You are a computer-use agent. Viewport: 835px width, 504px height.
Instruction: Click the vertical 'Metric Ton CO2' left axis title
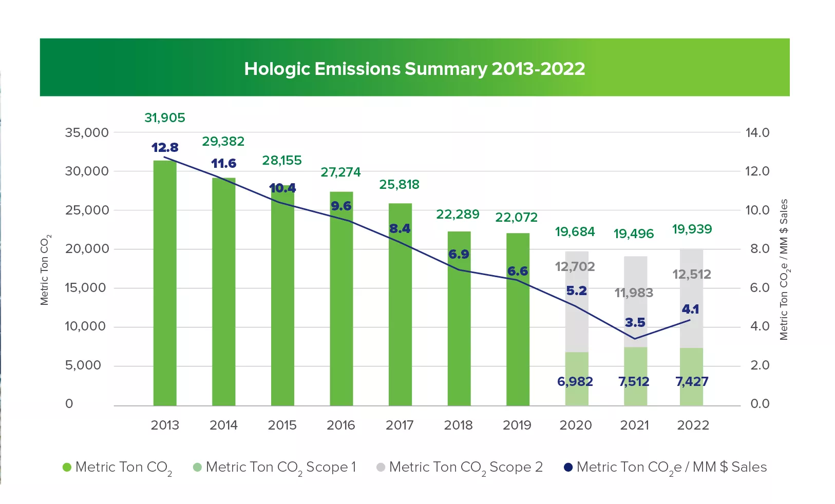(45, 270)
